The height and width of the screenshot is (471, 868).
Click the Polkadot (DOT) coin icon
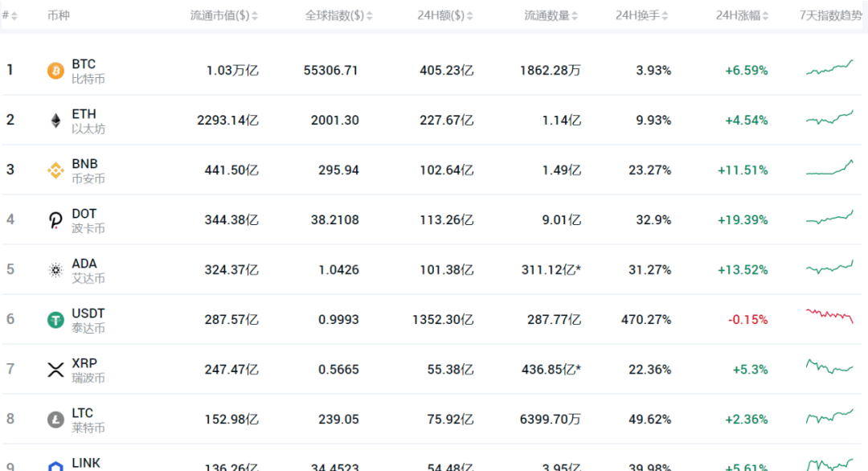coord(55,220)
